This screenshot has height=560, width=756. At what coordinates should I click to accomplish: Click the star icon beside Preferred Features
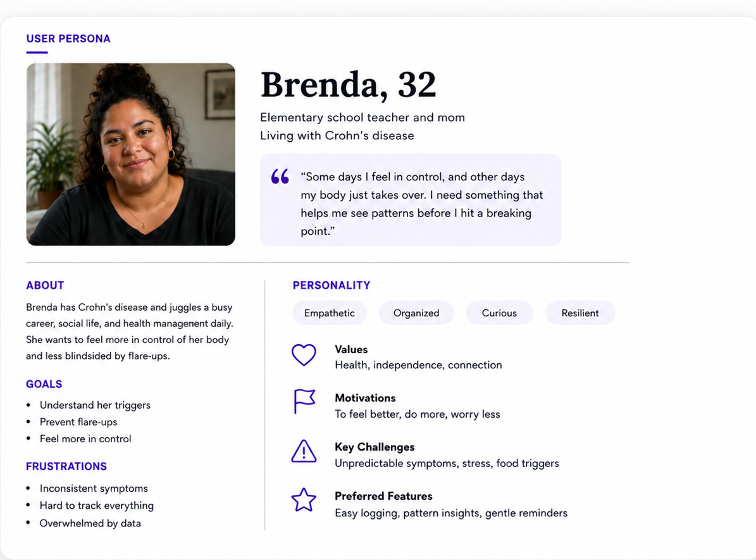pyautogui.click(x=304, y=500)
